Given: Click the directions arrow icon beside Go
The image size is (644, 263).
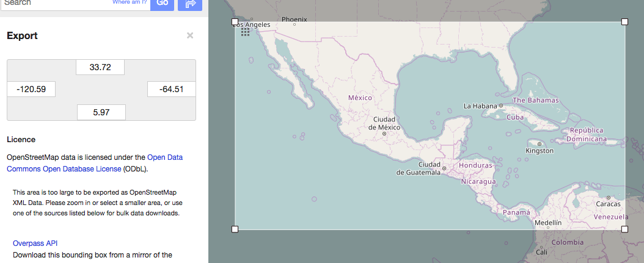Looking at the screenshot, I should [190, 4].
